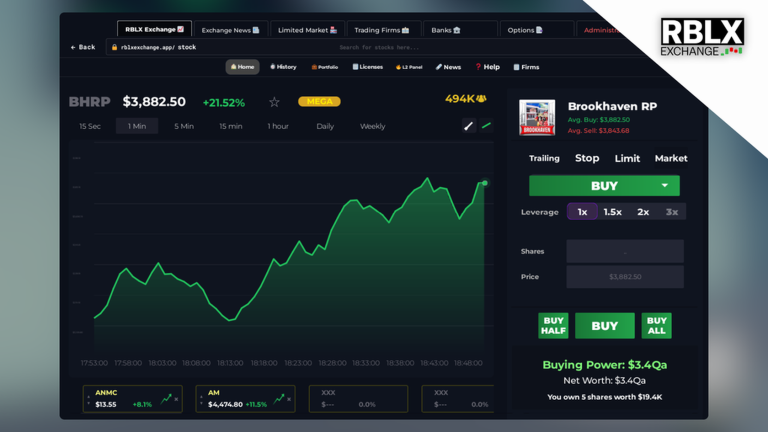Click the BHRP ticker symbol

click(x=90, y=102)
